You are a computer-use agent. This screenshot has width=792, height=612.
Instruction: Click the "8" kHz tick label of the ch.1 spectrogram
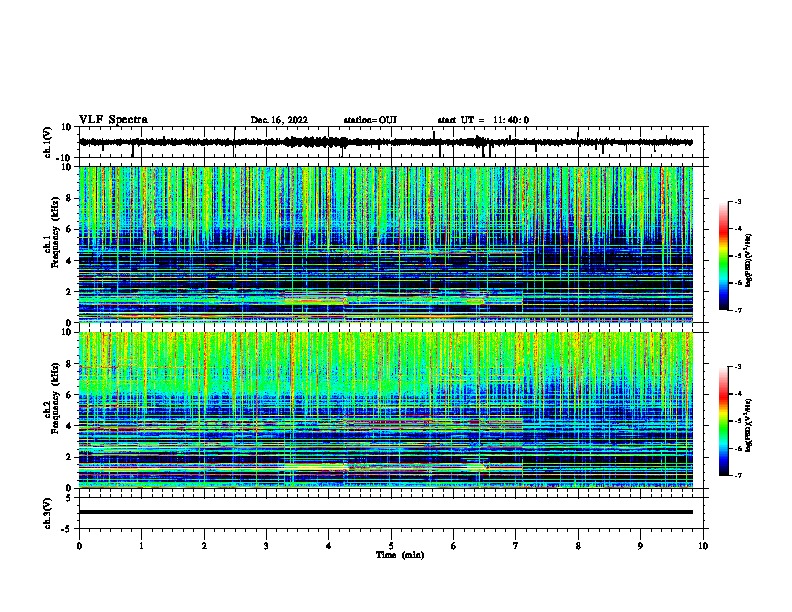pos(69,198)
